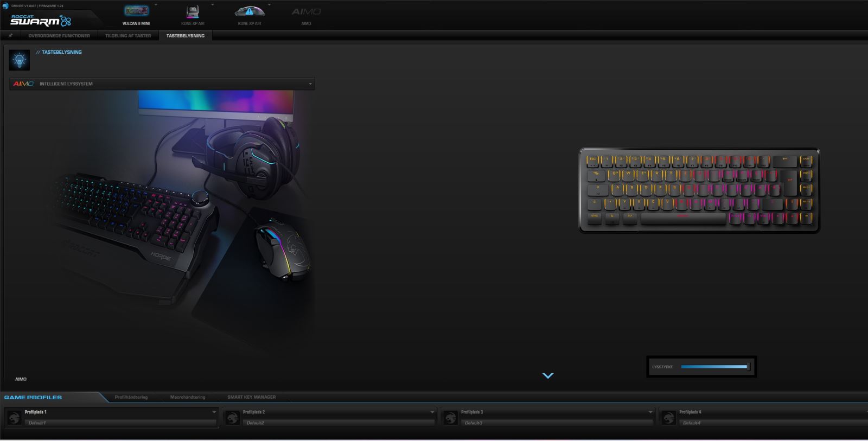Adjust the Lysstyrke brightness slider
The image size is (868, 441).
pyautogui.click(x=715, y=367)
